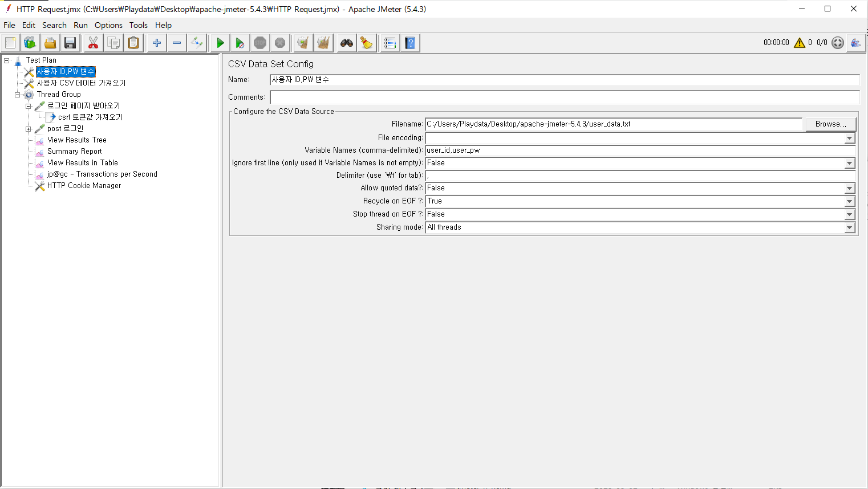Click the New test plan icon

(x=10, y=43)
